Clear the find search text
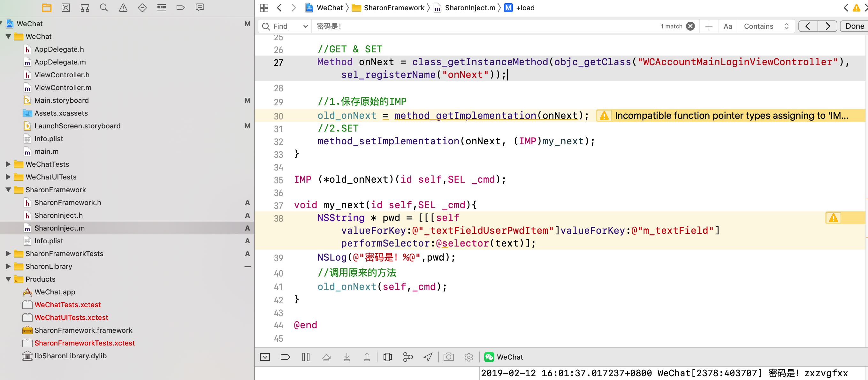Image resolution: width=868 pixels, height=380 pixels. [x=690, y=26]
